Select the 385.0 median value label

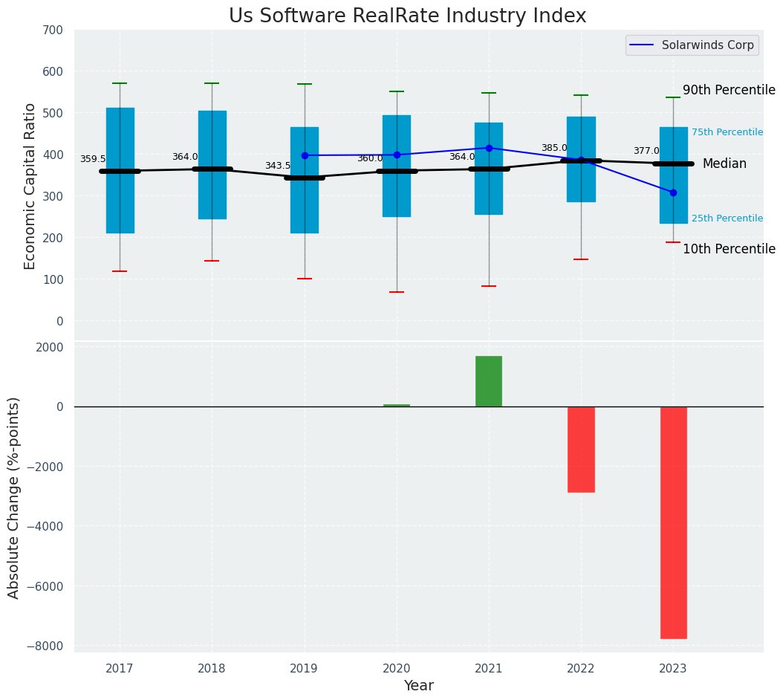coord(554,148)
